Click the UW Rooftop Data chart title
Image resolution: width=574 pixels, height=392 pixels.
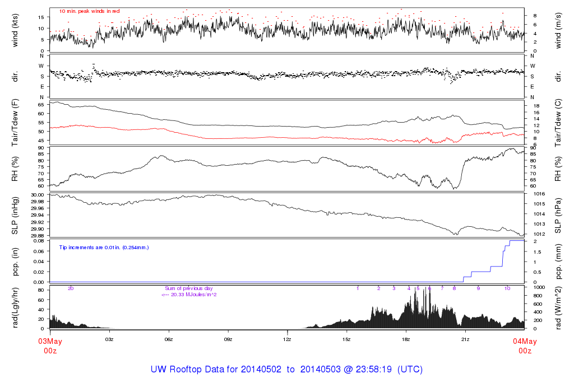pos(286,370)
